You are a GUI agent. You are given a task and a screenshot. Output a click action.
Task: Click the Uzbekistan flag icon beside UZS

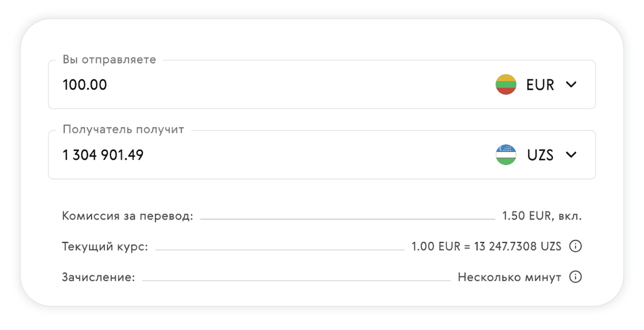pyautogui.click(x=505, y=155)
